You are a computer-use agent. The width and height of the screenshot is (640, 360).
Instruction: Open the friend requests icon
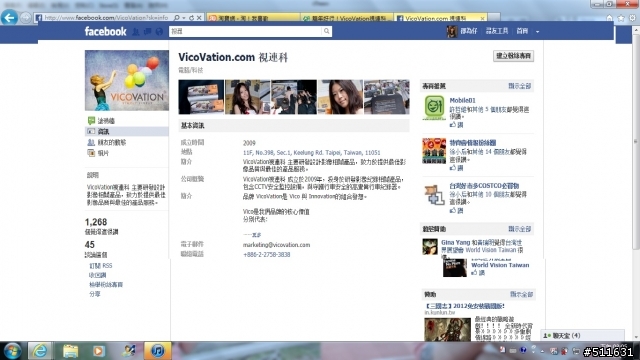click(136, 31)
